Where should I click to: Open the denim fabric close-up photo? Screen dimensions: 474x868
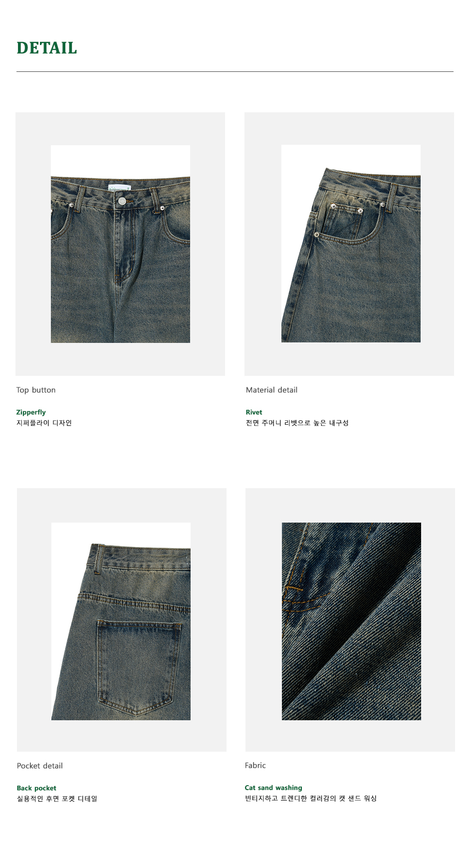(351, 621)
